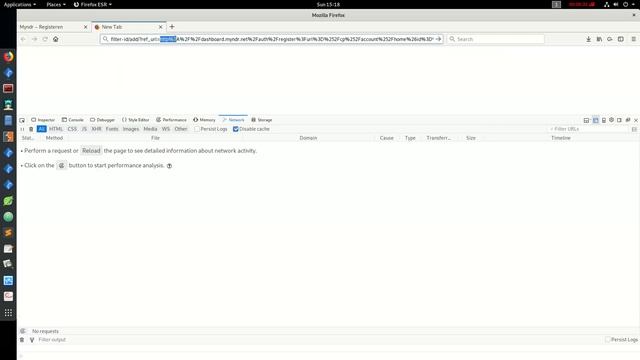Toggle the Images request filter
640x360 pixels.
pos(131,129)
